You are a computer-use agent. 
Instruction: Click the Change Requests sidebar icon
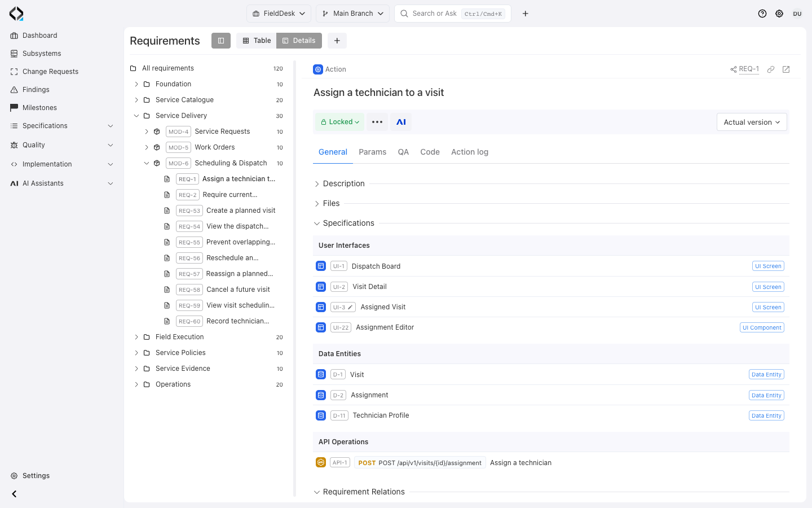coord(14,72)
